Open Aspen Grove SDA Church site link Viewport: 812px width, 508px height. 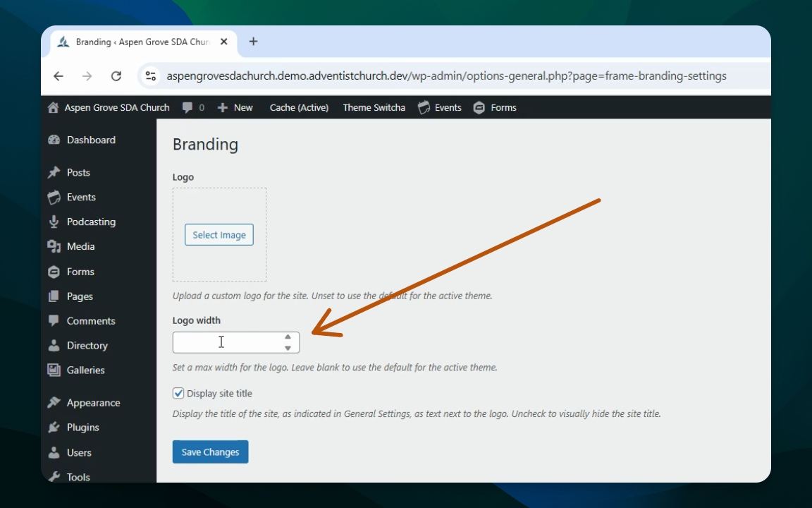(x=117, y=107)
